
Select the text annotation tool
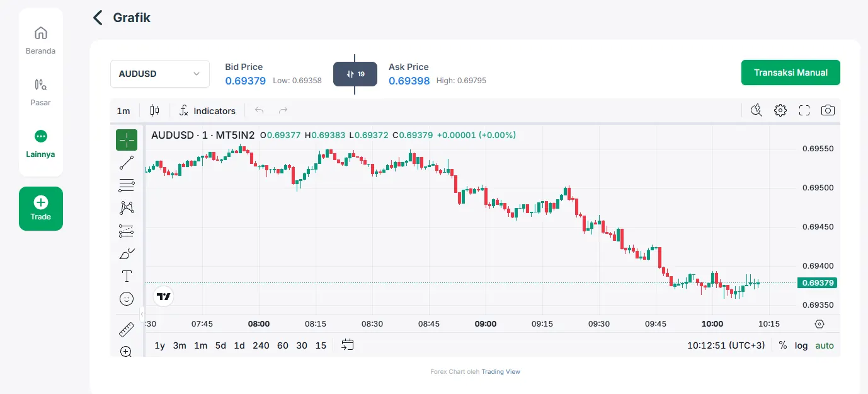click(127, 276)
